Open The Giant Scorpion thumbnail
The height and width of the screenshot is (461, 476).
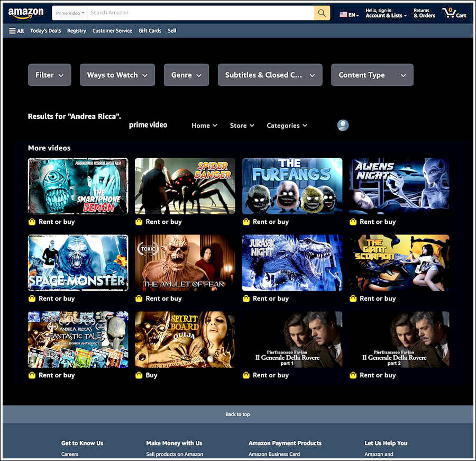[x=399, y=263]
